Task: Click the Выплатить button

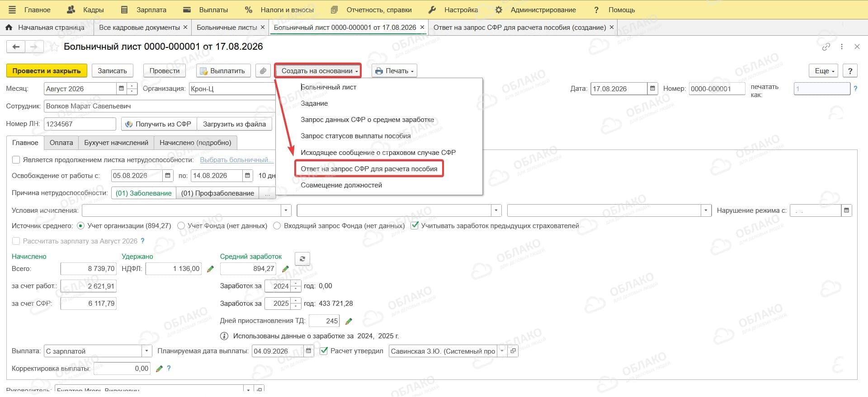Action: pyautogui.click(x=224, y=71)
